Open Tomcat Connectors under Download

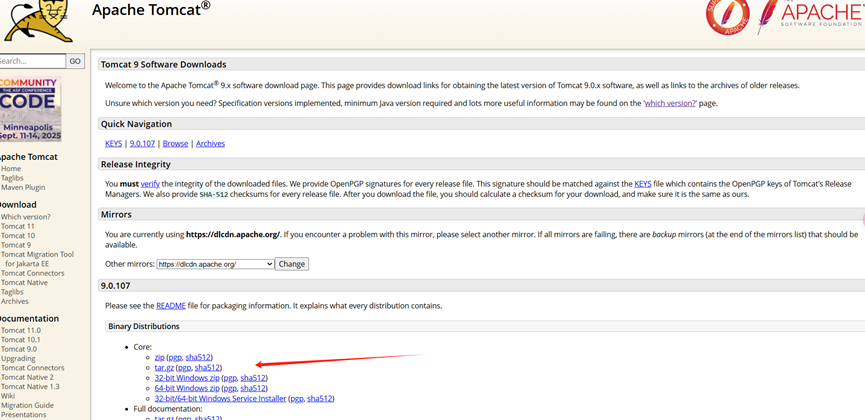(33, 273)
